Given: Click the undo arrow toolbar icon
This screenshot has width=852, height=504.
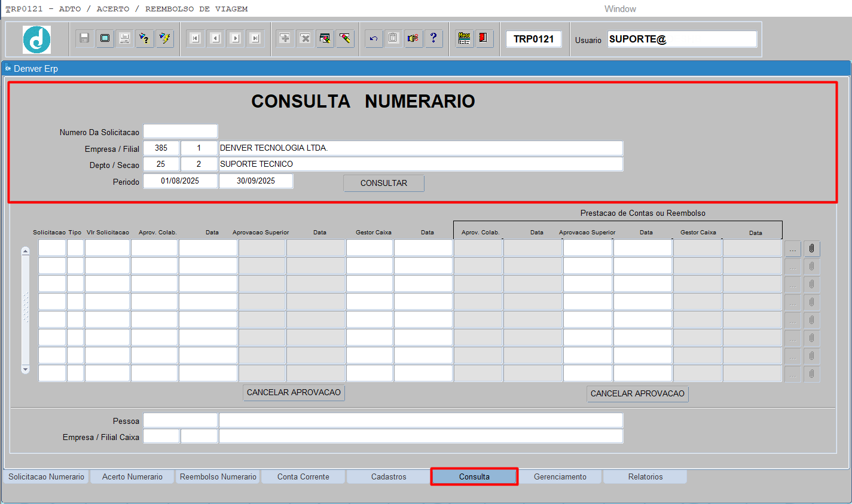Looking at the screenshot, I should point(374,38).
